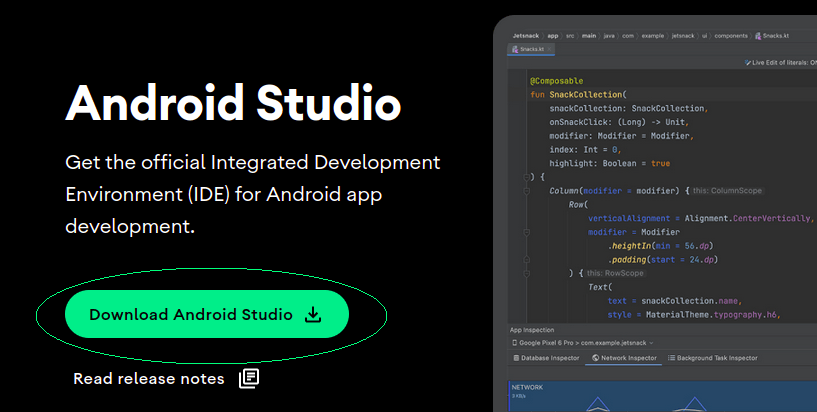Click the java breadcrumb segment
Screen dimensions: 817x412
click(609, 36)
